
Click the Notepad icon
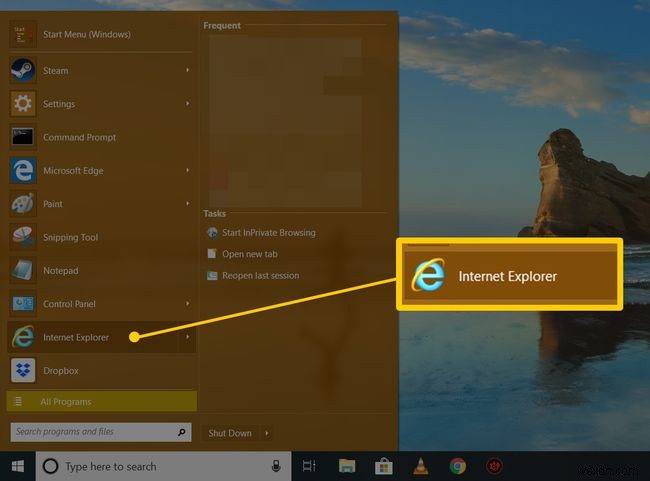(x=23, y=270)
